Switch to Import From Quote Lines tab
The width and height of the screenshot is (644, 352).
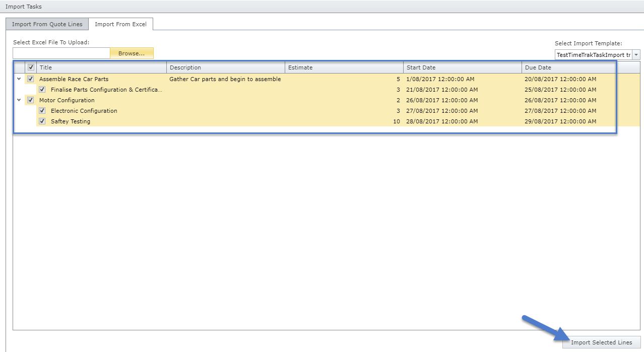(47, 24)
